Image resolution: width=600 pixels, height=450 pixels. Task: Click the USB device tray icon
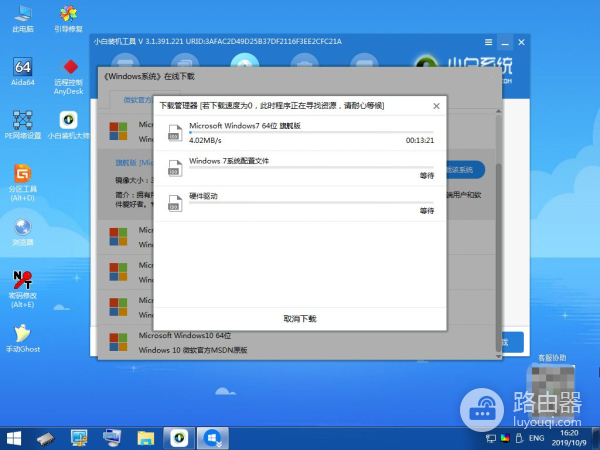(519, 439)
